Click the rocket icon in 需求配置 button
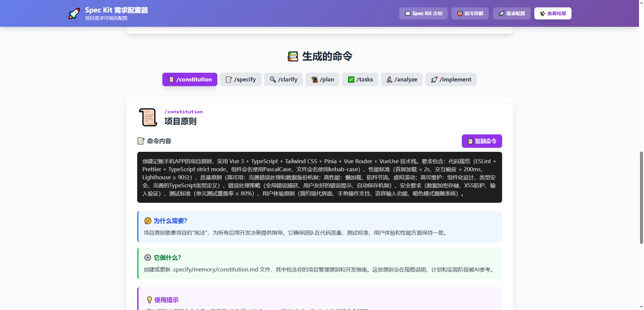Screen dimensions: 644x310 pyautogui.click(x=501, y=13)
